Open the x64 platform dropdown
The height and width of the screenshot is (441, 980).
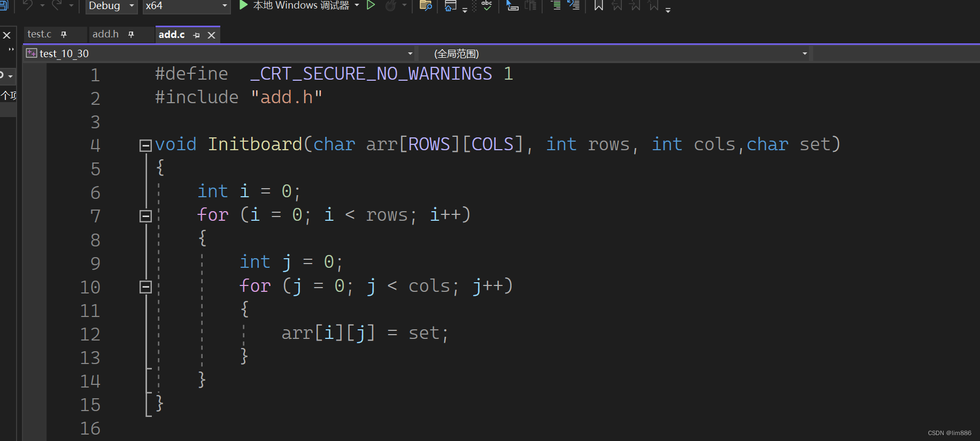tap(187, 6)
